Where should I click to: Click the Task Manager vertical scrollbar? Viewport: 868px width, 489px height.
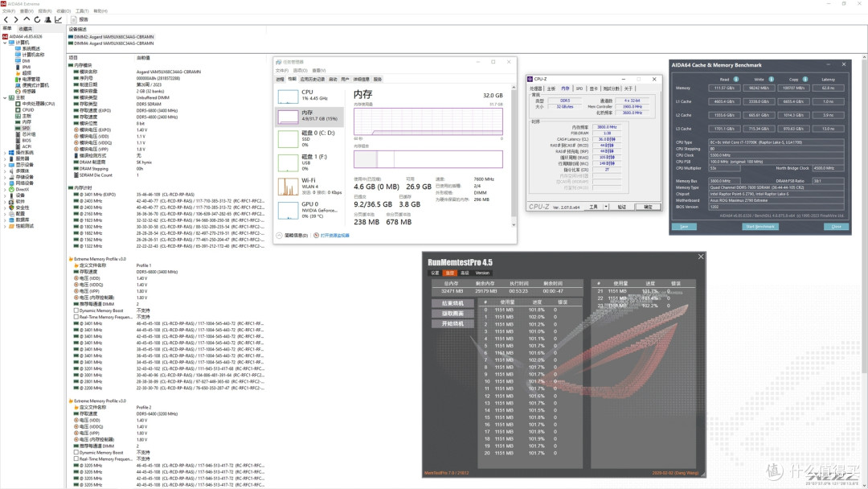point(513,155)
